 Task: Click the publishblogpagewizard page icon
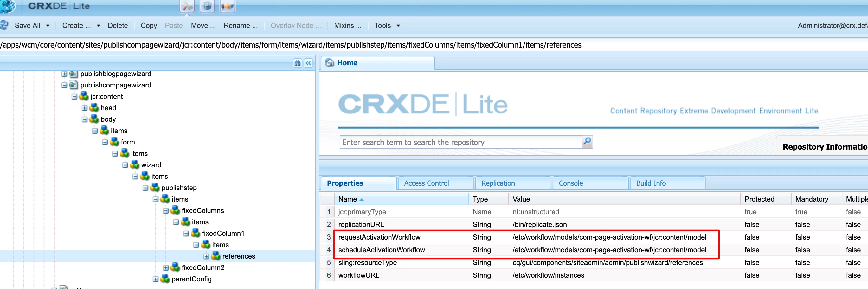click(x=74, y=74)
